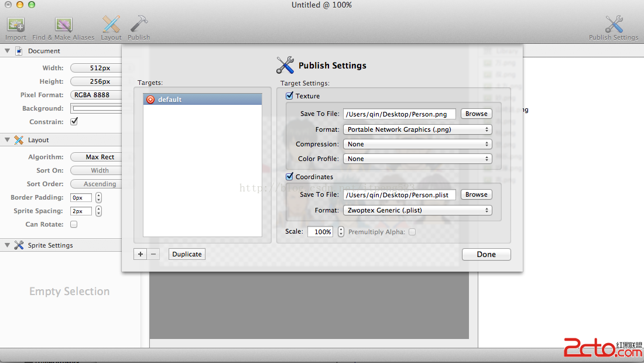Uncheck the Coordinates checkbox
644x363 pixels.
click(289, 177)
